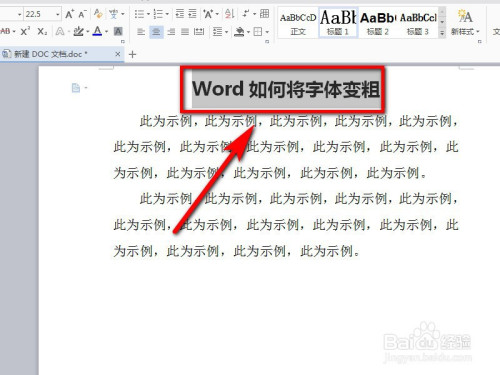Apply distributed alignment
This screenshot has height=375, width=500.
[199, 32]
